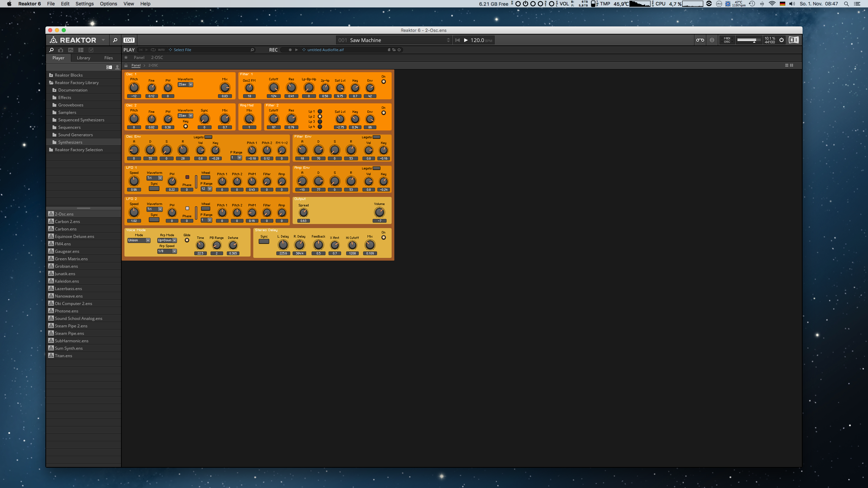Click the rewind to start transport button
The height and width of the screenshot is (488, 868).
[457, 40]
